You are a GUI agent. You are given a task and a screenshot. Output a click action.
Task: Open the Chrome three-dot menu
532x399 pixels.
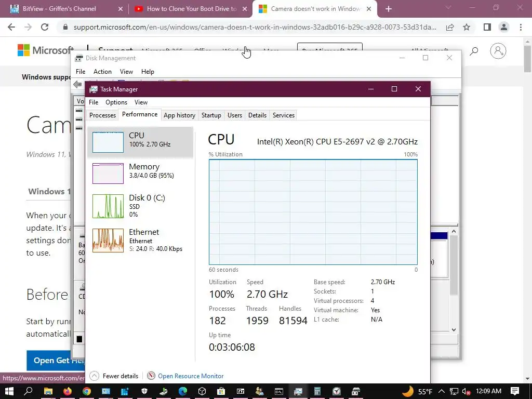(521, 27)
